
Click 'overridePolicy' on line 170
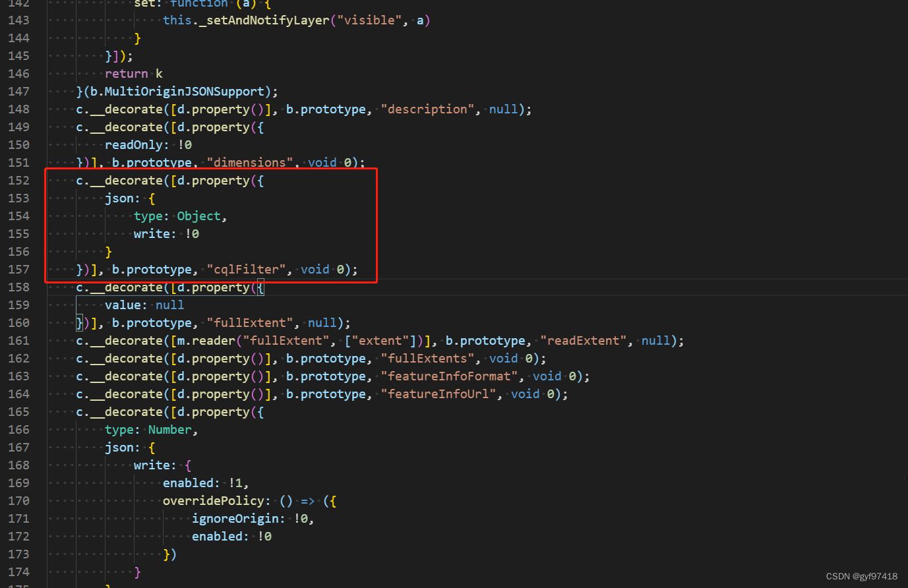(x=213, y=501)
